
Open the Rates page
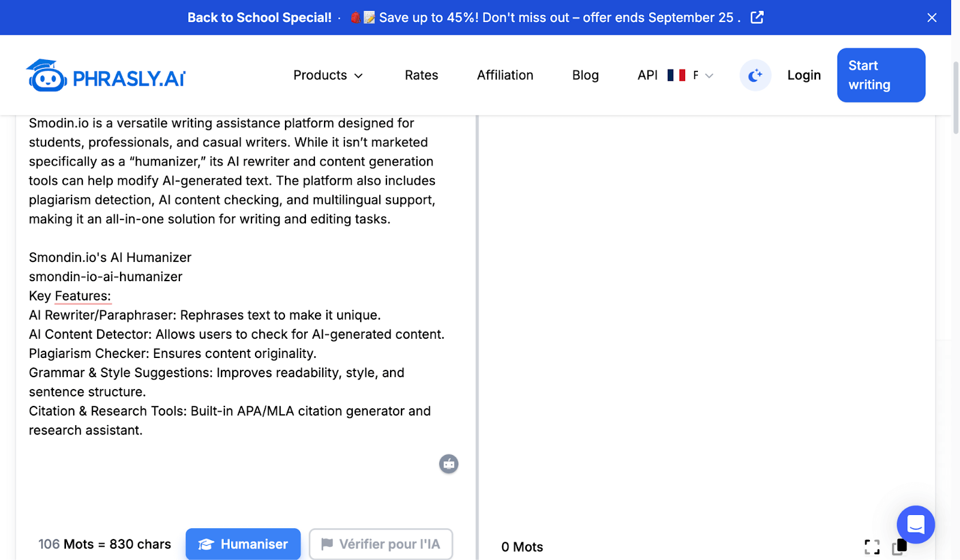pyautogui.click(x=421, y=75)
